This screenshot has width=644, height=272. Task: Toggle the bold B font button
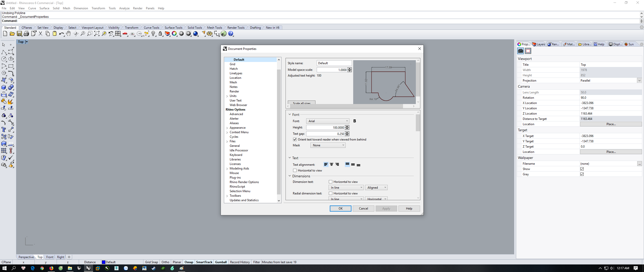click(354, 121)
